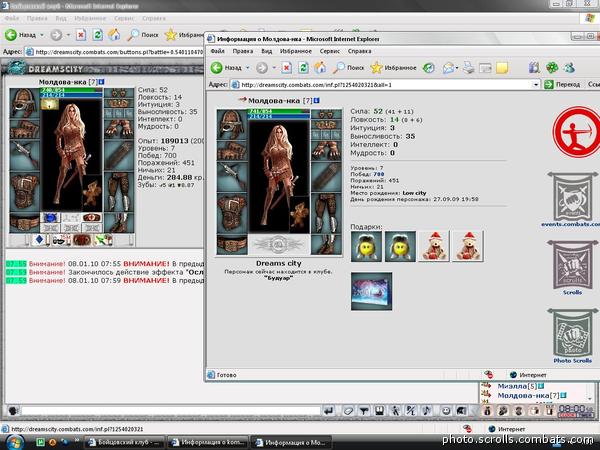This screenshot has height=450, width=600.
Task: Click the dagger weapon slot in the info window
Action: coord(232,176)
